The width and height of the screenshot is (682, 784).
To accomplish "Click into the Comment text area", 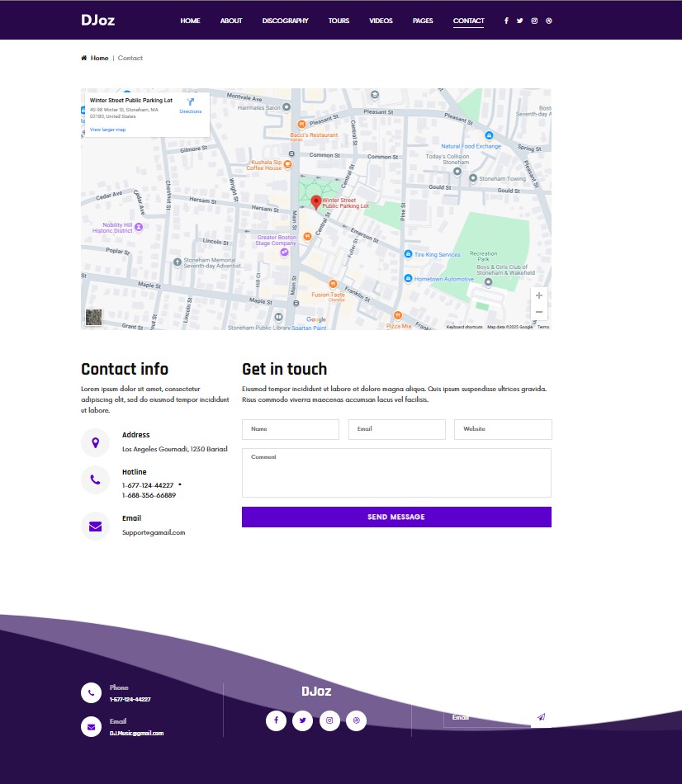I will 396,474.
